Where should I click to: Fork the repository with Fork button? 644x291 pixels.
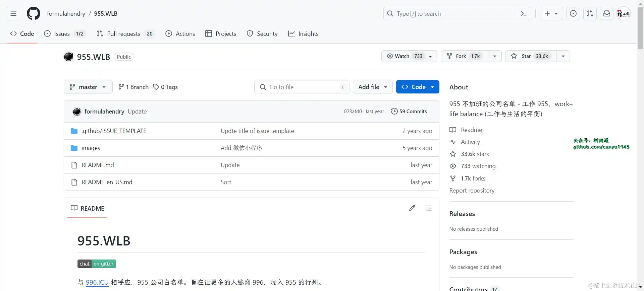[x=465, y=56]
